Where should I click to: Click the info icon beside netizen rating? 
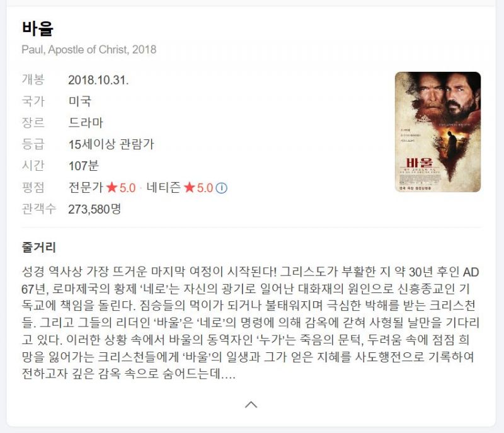[221, 188]
